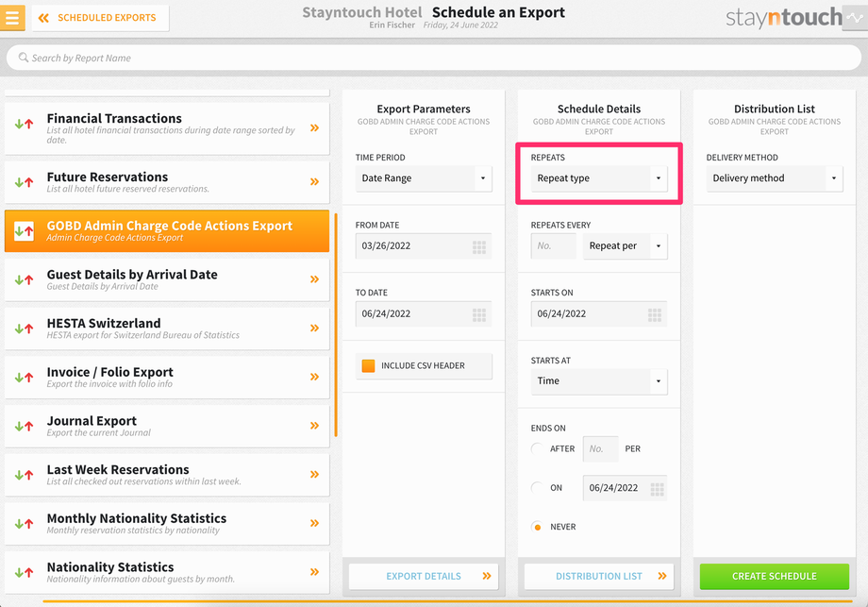Click the Journal Export arrows icon
Viewport: 868px width, 607px height.
coord(24,427)
